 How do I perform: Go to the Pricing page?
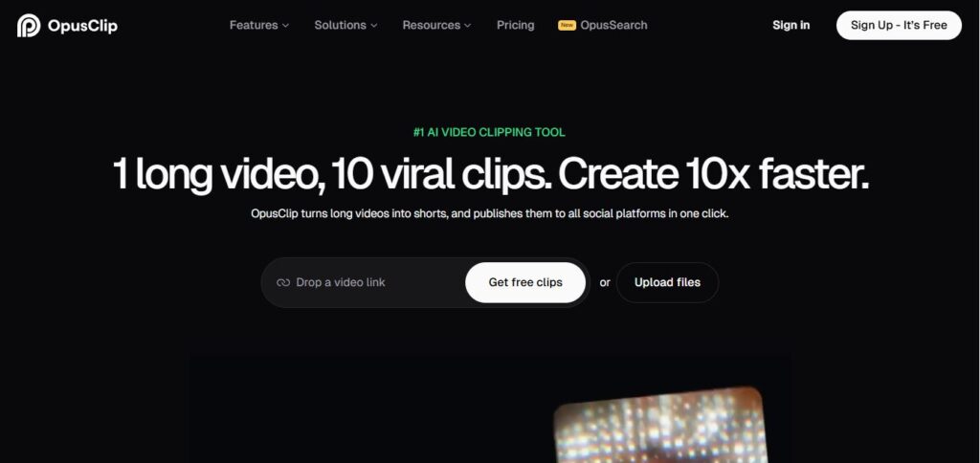pyautogui.click(x=515, y=25)
